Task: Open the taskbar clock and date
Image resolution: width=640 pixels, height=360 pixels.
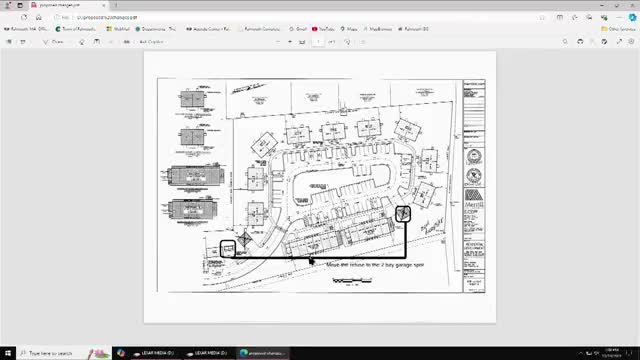Action: pyautogui.click(x=611, y=353)
